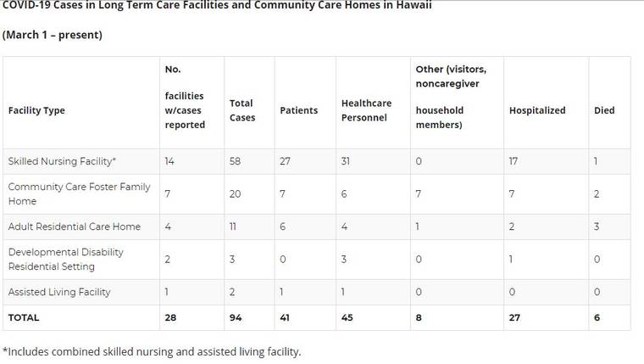Click the Died column header
The height and width of the screenshot is (364, 644).
604,110
